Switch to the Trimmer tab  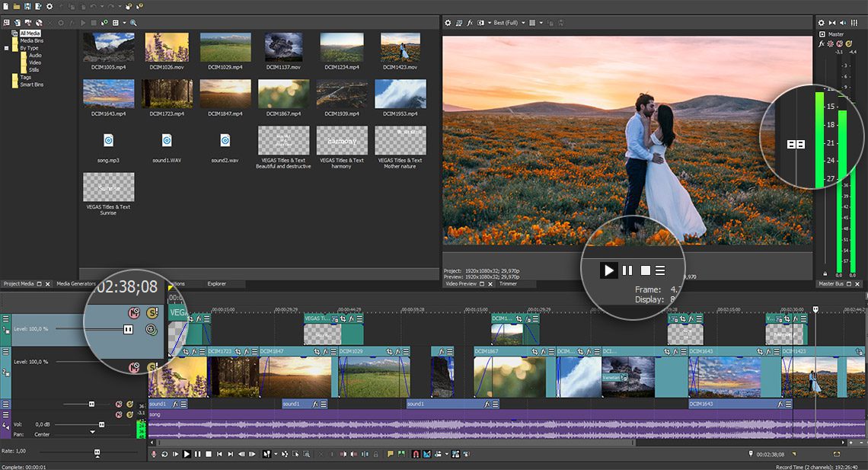pos(508,284)
